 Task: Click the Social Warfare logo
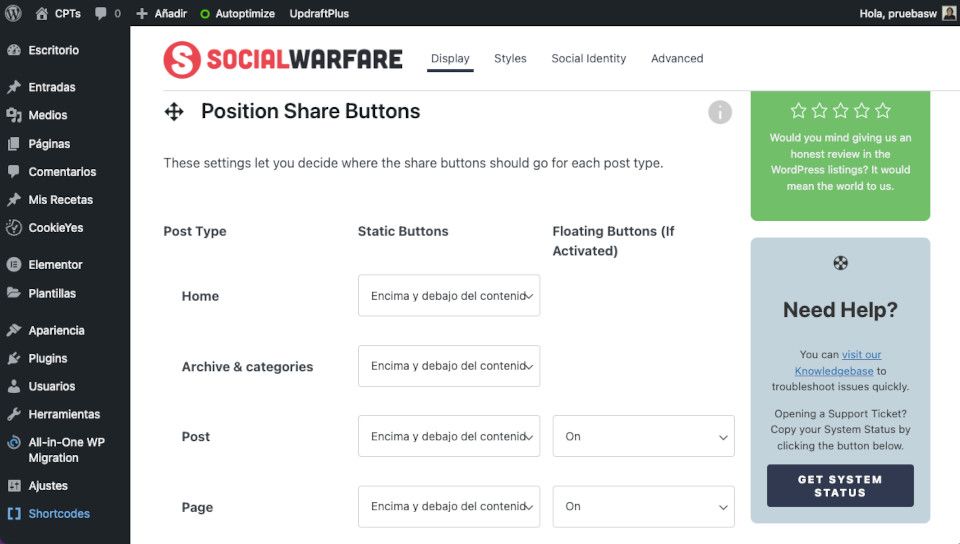pyautogui.click(x=283, y=59)
